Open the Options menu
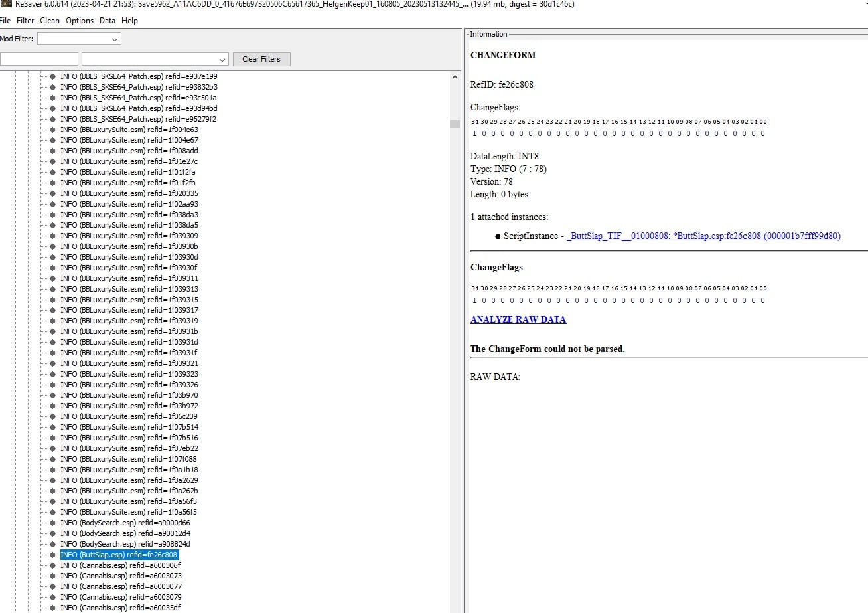 (80, 21)
